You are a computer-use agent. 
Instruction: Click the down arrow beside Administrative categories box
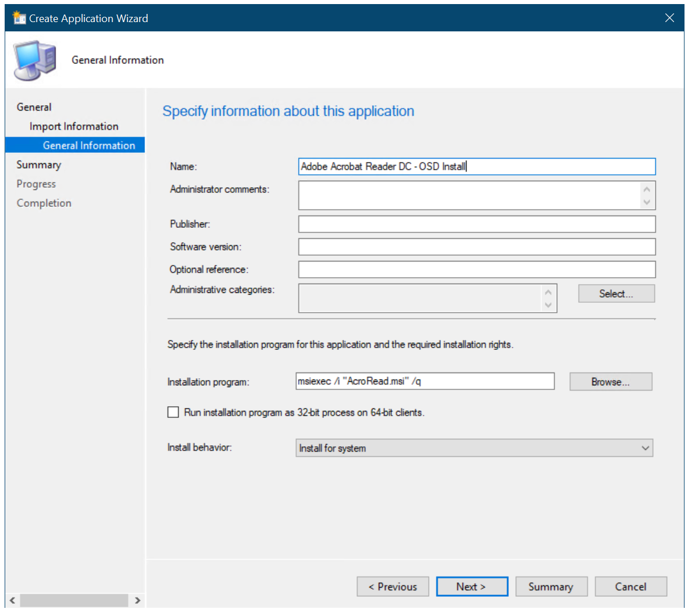(x=548, y=306)
